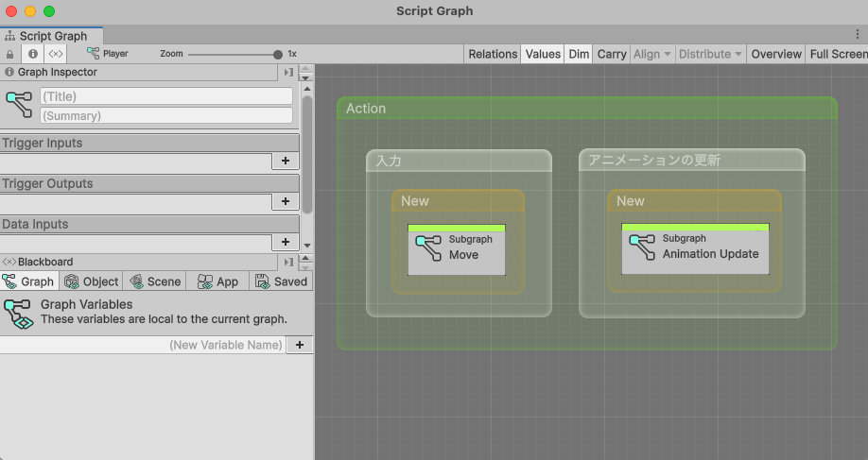Disable the Values toggle
Image resolution: width=868 pixels, height=460 pixels.
543,54
